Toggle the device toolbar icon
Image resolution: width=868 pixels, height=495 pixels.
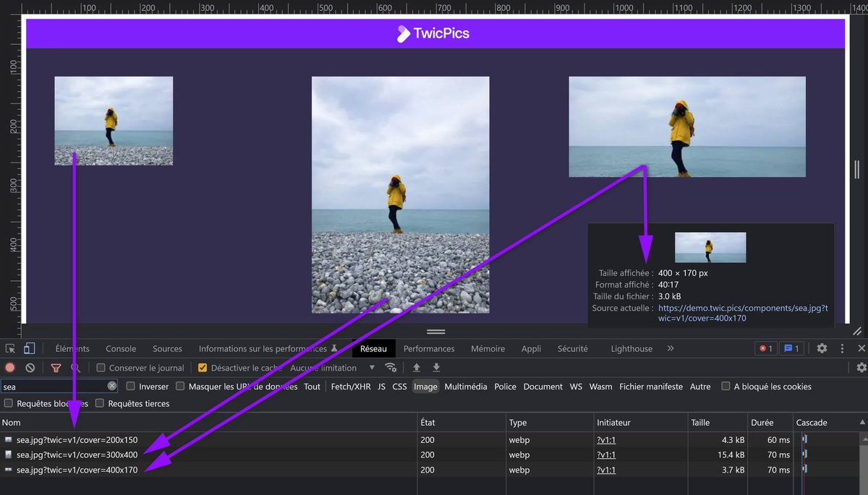[x=30, y=348]
